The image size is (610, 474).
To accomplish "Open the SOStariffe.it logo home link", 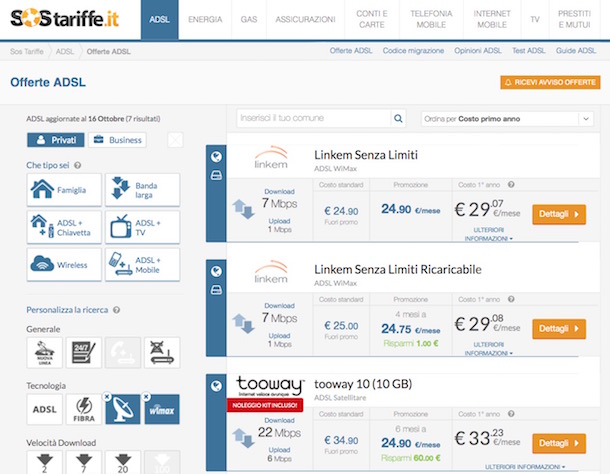I will click(x=65, y=18).
